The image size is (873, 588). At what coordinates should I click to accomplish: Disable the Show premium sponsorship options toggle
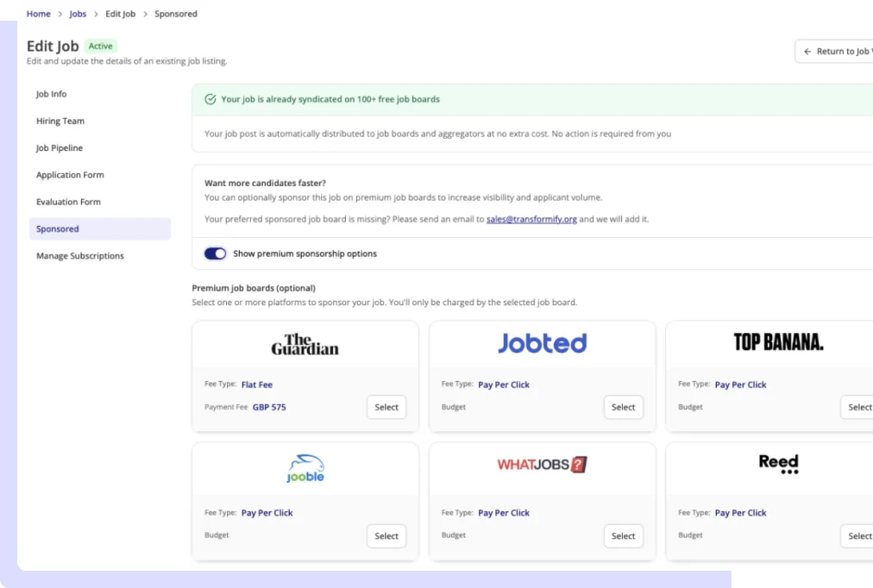point(215,253)
